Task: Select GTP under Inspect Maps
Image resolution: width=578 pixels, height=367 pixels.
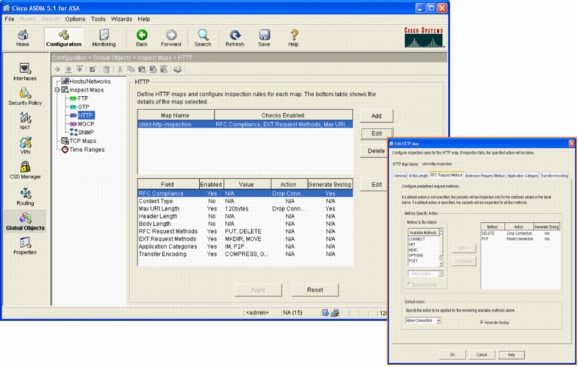Action: (x=79, y=107)
